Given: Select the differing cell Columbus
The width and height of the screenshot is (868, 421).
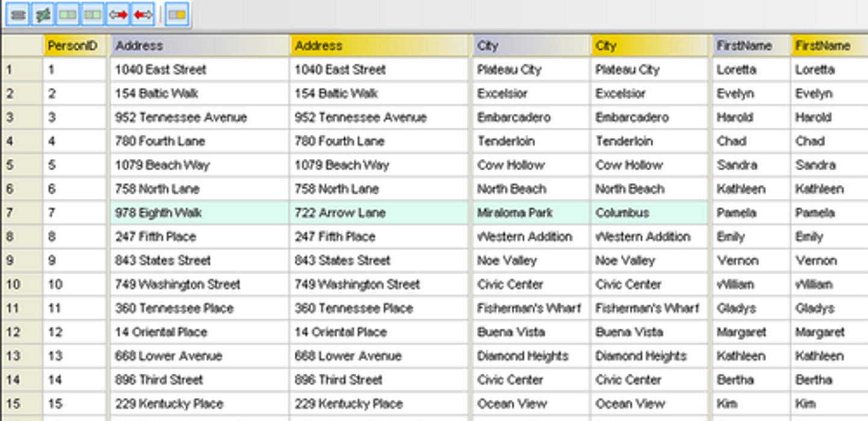Looking at the screenshot, I should [x=649, y=213].
